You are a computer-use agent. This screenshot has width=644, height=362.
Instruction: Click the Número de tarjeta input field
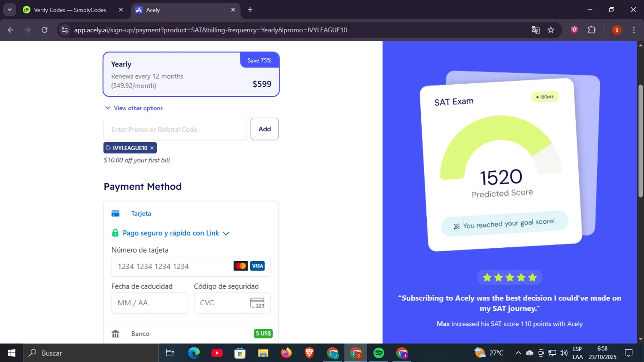click(191, 266)
